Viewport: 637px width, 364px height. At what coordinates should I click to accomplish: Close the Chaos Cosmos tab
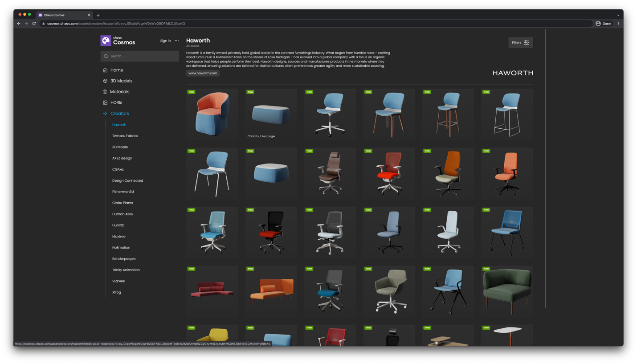[x=89, y=15]
